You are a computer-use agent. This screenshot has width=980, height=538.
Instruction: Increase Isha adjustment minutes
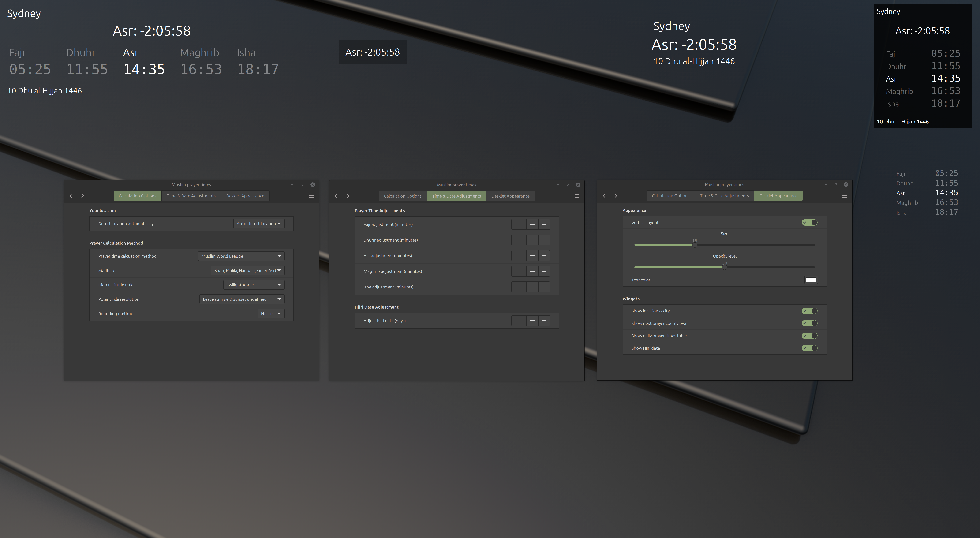pos(544,287)
